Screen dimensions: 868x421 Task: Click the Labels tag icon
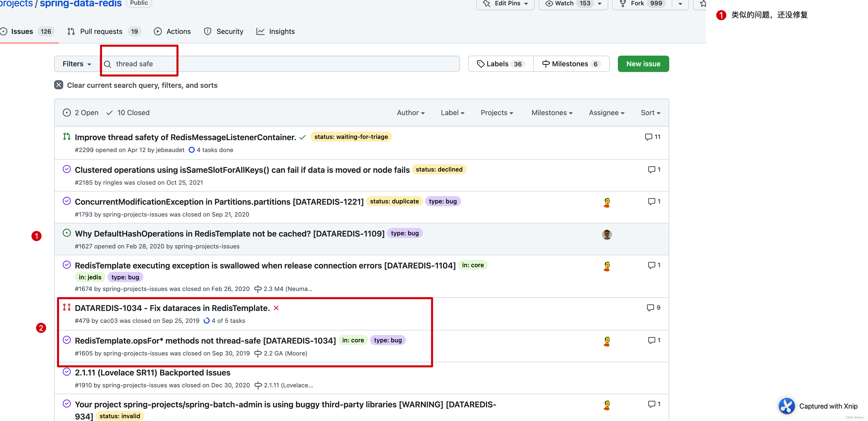[x=481, y=64]
